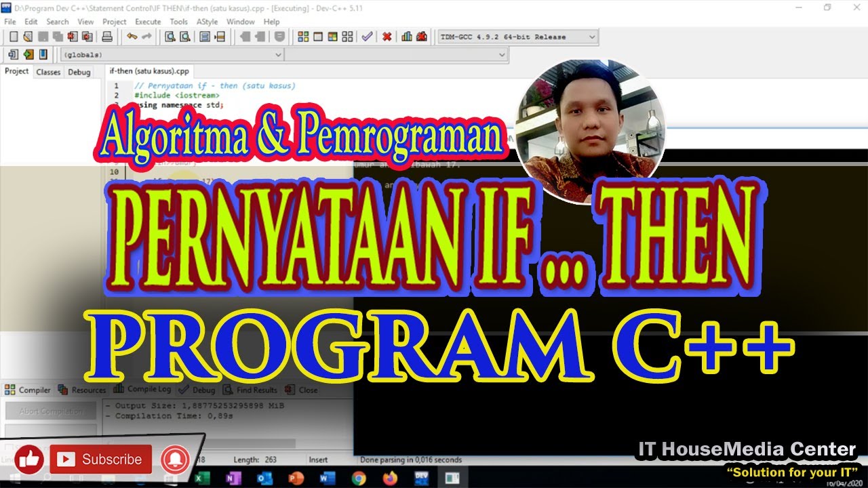The width and height of the screenshot is (868, 488).
Task: Open PowerPoint from the taskbar
Action: point(296,478)
